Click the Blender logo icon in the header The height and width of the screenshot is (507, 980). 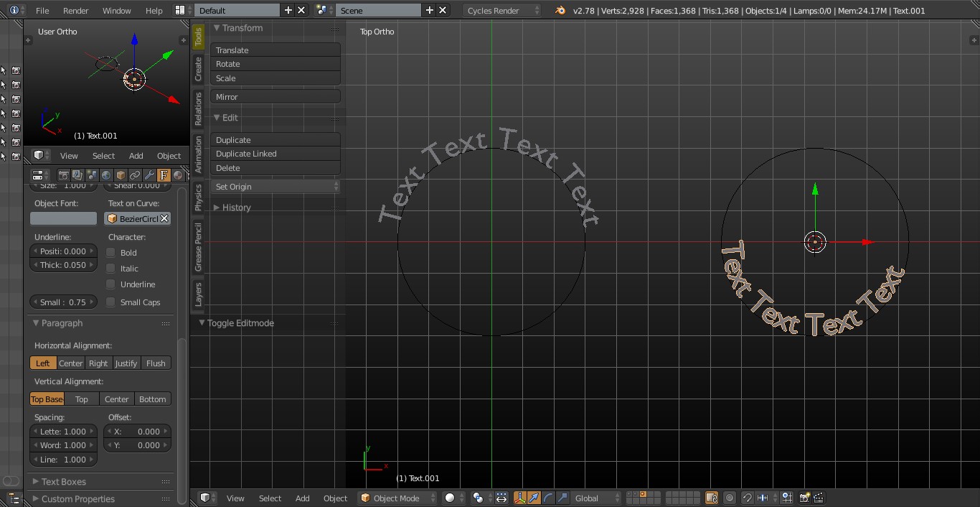[560, 10]
